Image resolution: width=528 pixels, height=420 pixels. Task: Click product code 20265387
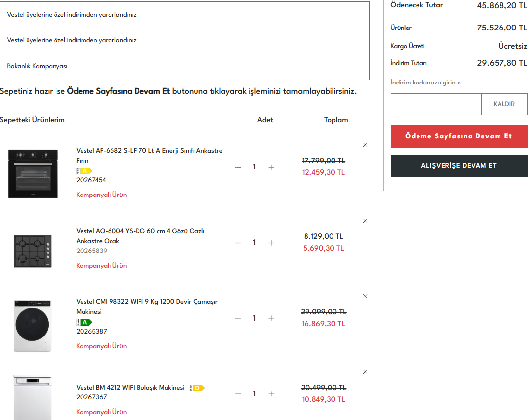(91, 332)
